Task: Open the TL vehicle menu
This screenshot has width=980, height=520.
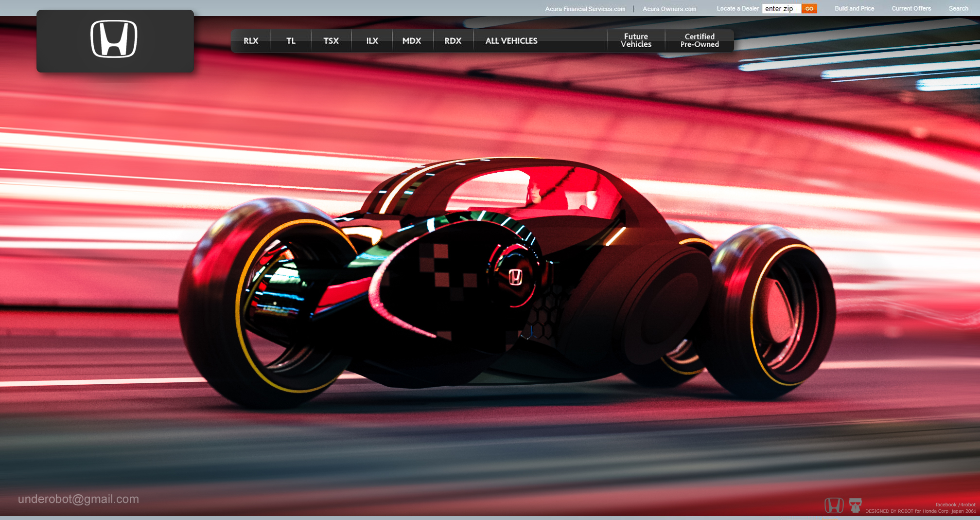Action: pyautogui.click(x=291, y=41)
